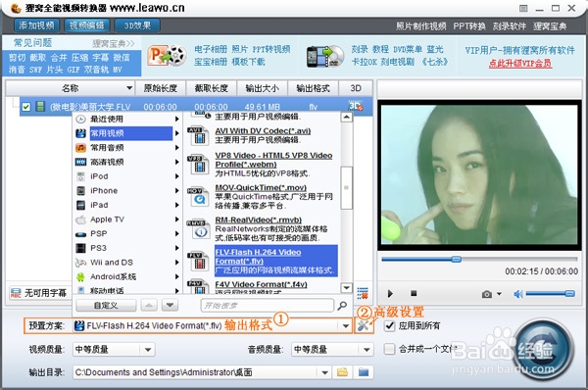Click the PS3 console icon
The width and height of the screenshot is (588, 390).
pos(80,248)
